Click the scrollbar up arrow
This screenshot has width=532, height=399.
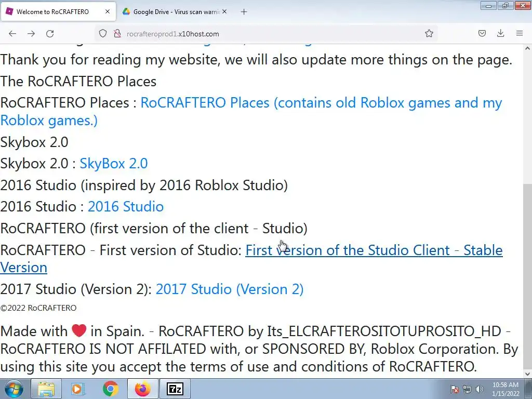(528, 48)
